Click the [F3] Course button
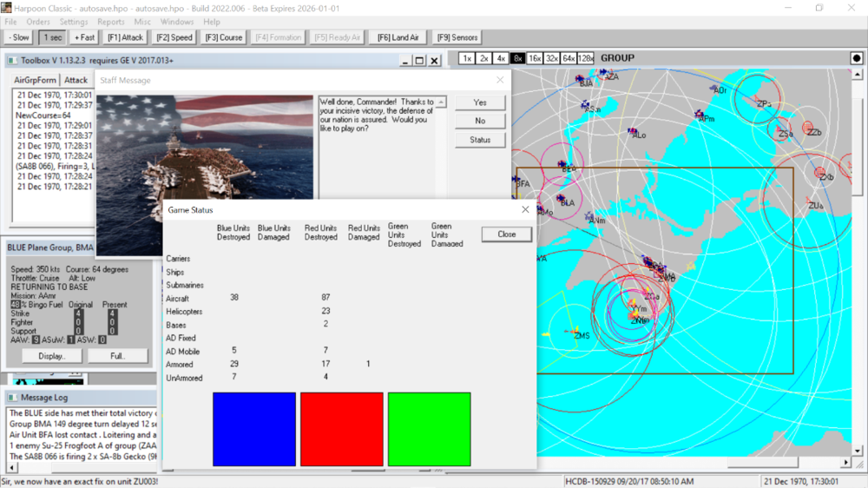868x488 pixels. [224, 37]
